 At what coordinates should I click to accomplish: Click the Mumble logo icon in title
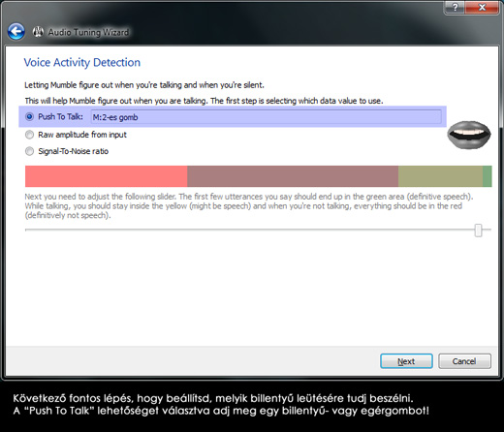click(38, 32)
